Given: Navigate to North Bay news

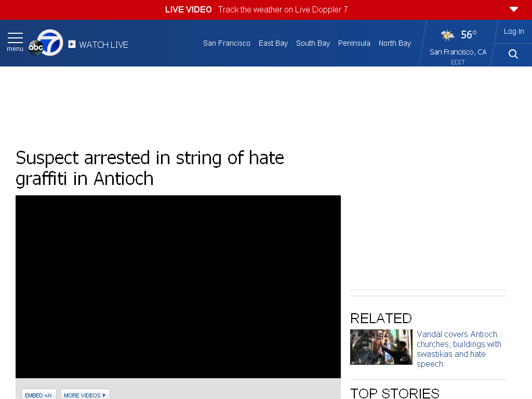Looking at the screenshot, I should (x=394, y=43).
